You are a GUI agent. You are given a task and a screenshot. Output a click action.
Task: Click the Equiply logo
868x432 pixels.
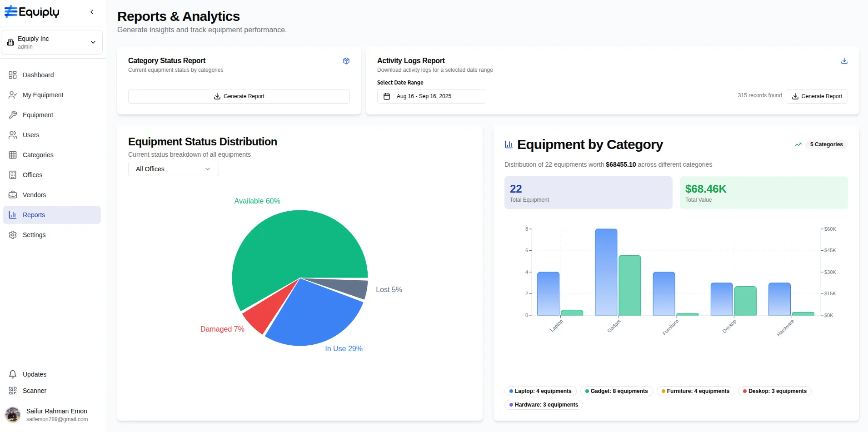(32, 12)
